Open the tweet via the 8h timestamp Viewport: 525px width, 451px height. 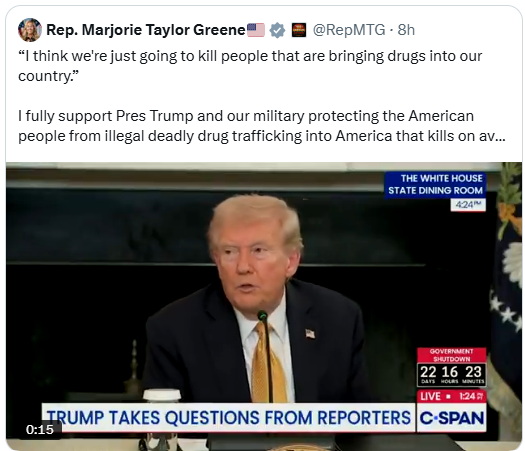[x=406, y=30]
